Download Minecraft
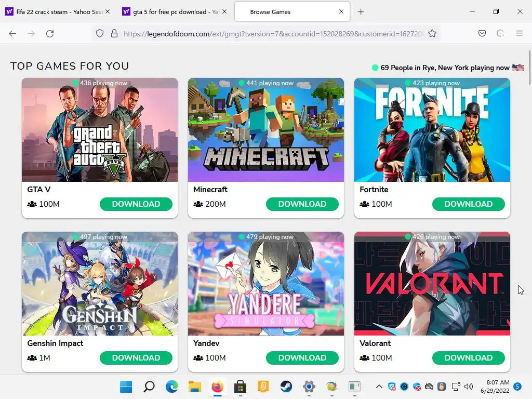This screenshot has height=399, width=532. (302, 204)
